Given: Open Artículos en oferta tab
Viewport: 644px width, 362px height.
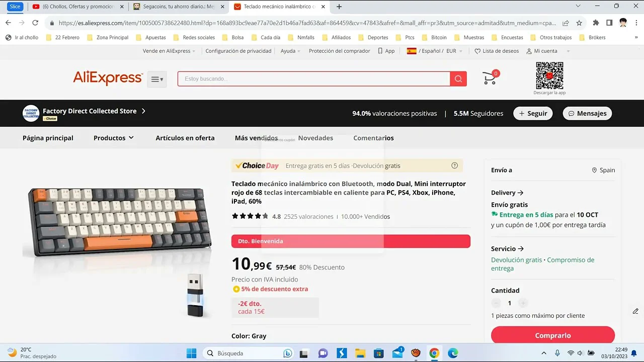Looking at the screenshot, I should pos(185,138).
